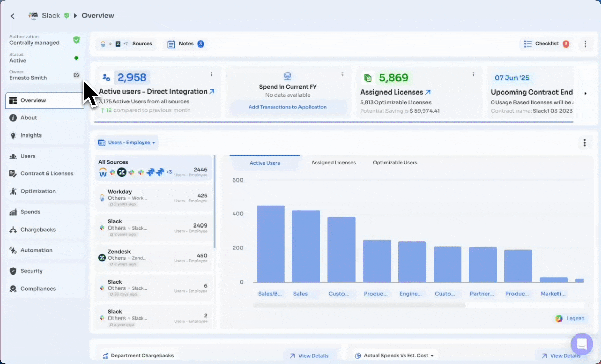Switch to the Optimizable Users tab
The image size is (601, 364).
(x=395, y=163)
